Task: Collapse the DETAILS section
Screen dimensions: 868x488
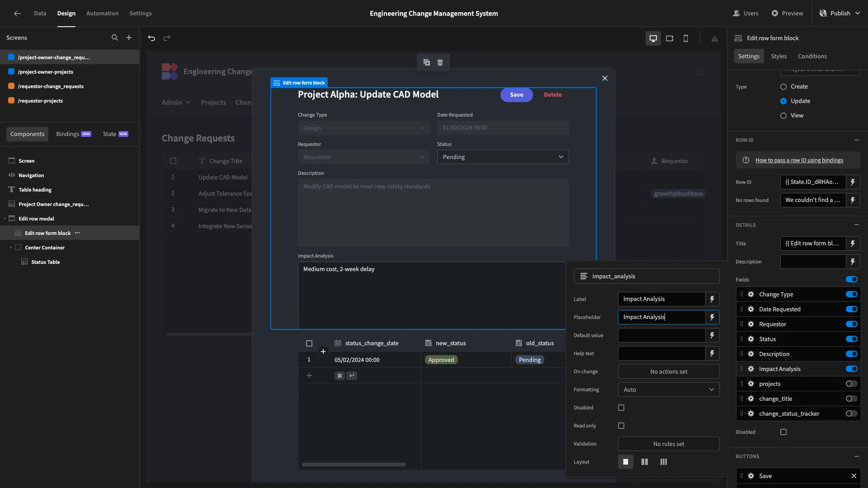Action: tap(857, 225)
